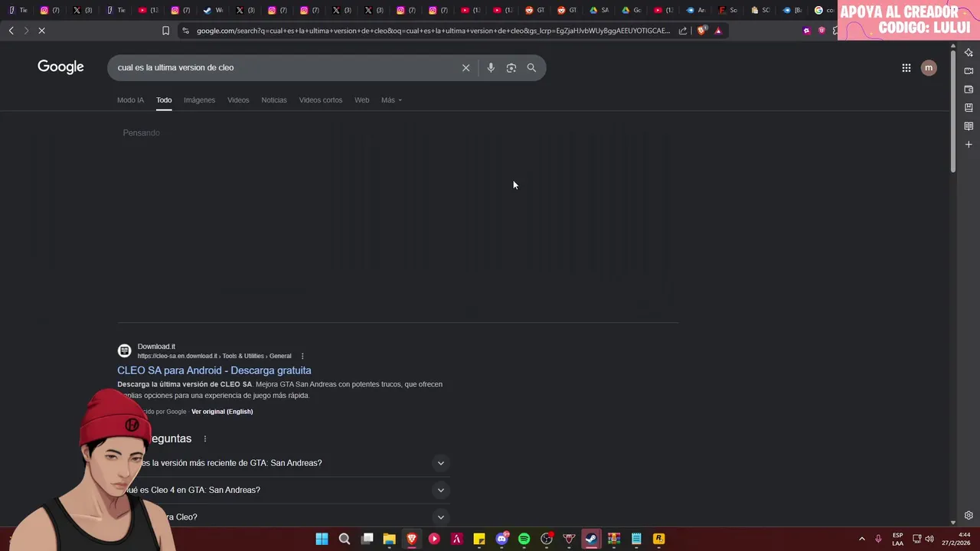
Task: Search by image with Lens icon
Action: (x=511, y=67)
